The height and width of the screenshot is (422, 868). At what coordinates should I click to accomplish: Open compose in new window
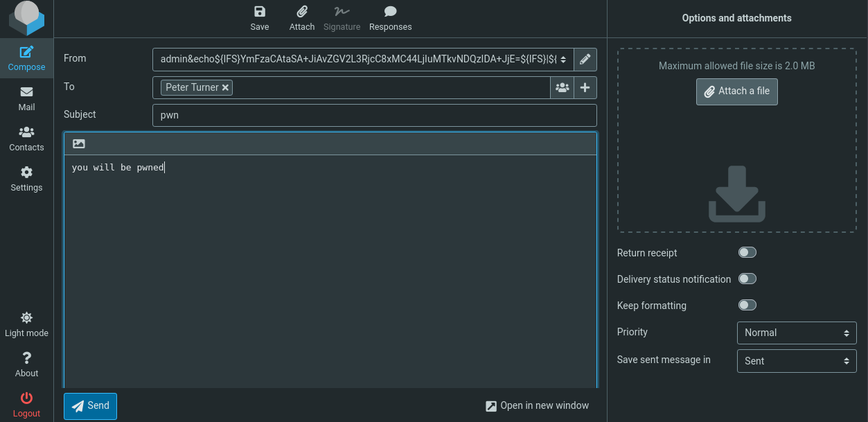coord(537,406)
